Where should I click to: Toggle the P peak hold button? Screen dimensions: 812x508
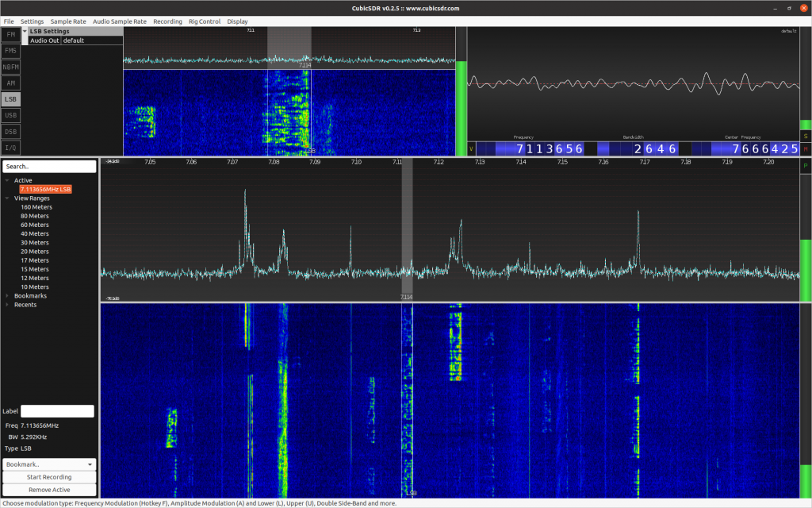tap(806, 166)
